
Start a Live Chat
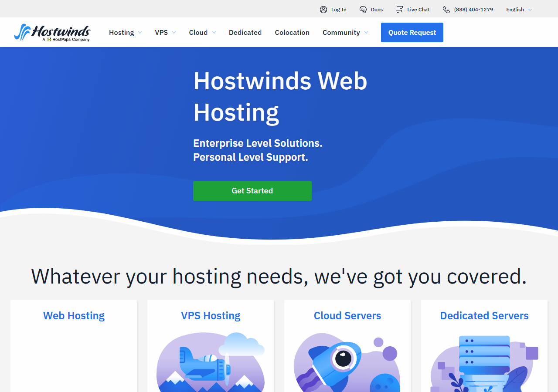pyautogui.click(x=418, y=10)
